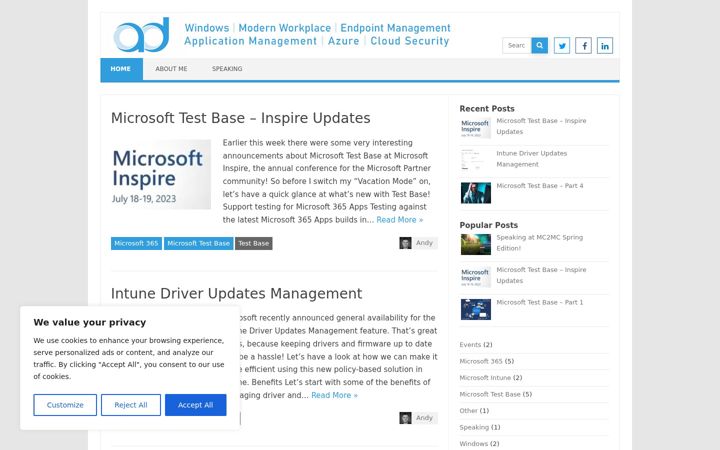Open recent post Microsoft Test Base – Part 4
The width and height of the screenshot is (720, 450).
click(540, 186)
